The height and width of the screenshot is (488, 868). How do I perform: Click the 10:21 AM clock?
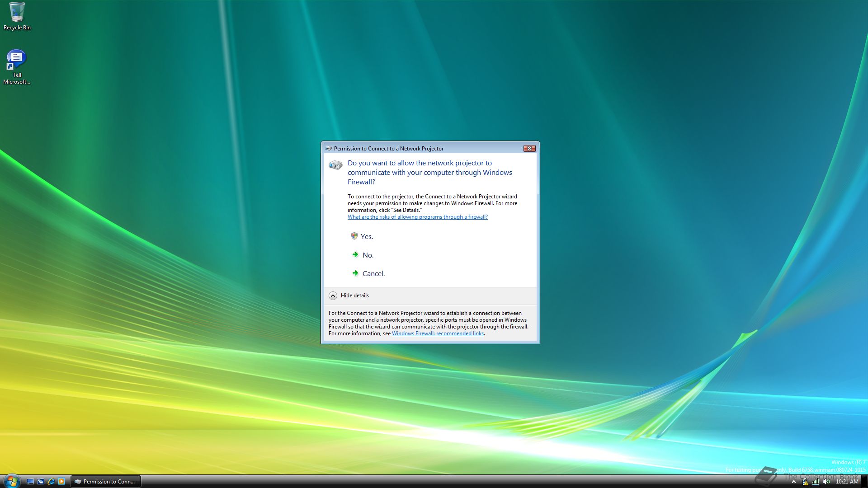click(x=847, y=482)
